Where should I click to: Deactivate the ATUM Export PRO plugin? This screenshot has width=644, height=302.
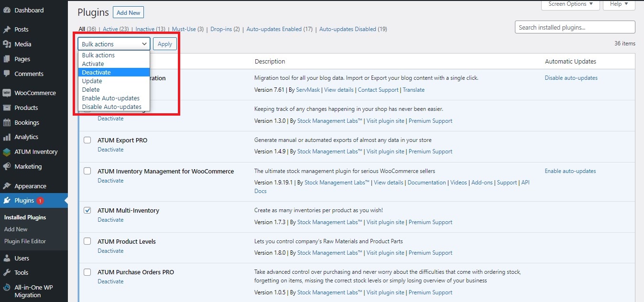[x=110, y=150]
